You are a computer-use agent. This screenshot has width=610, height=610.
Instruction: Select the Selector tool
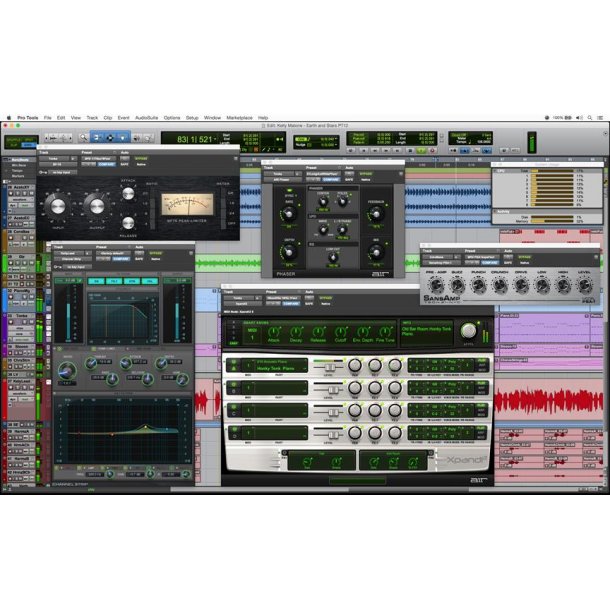110,137
